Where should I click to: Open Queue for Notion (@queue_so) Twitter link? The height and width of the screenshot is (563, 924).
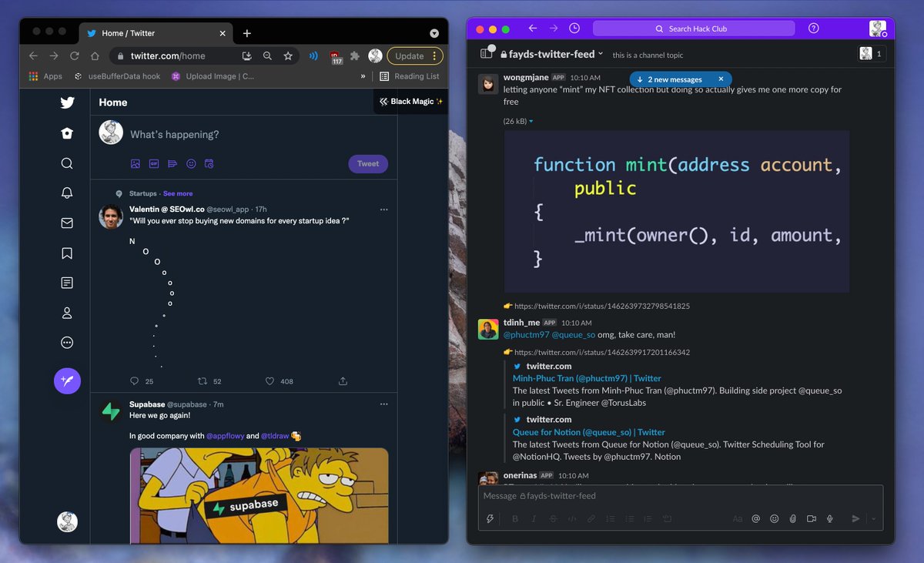pos(589,432)
